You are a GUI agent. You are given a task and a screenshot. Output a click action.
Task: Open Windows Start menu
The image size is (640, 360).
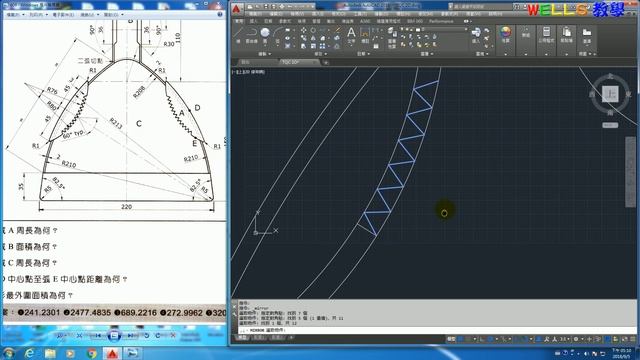coord(9,353)
